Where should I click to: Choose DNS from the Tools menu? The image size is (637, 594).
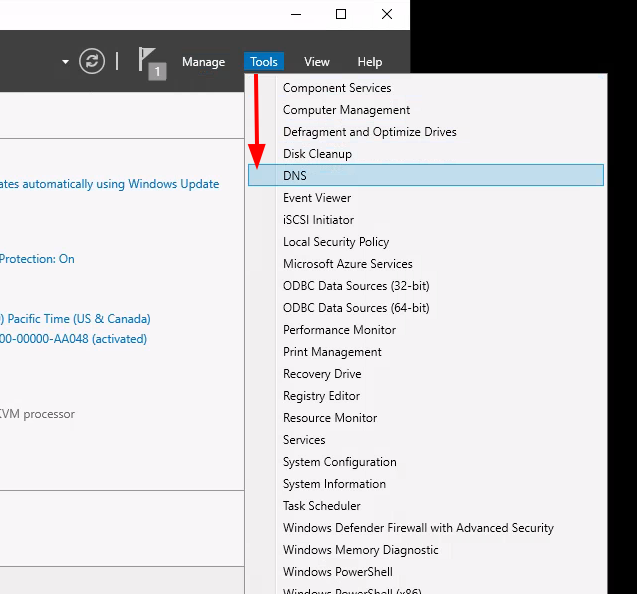[x=426, y=175]
